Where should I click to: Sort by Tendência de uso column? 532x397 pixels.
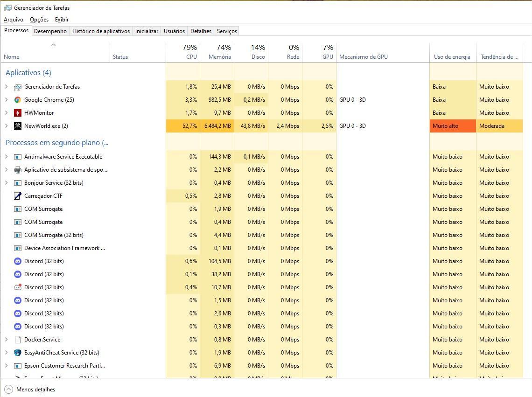pos(499,53)
